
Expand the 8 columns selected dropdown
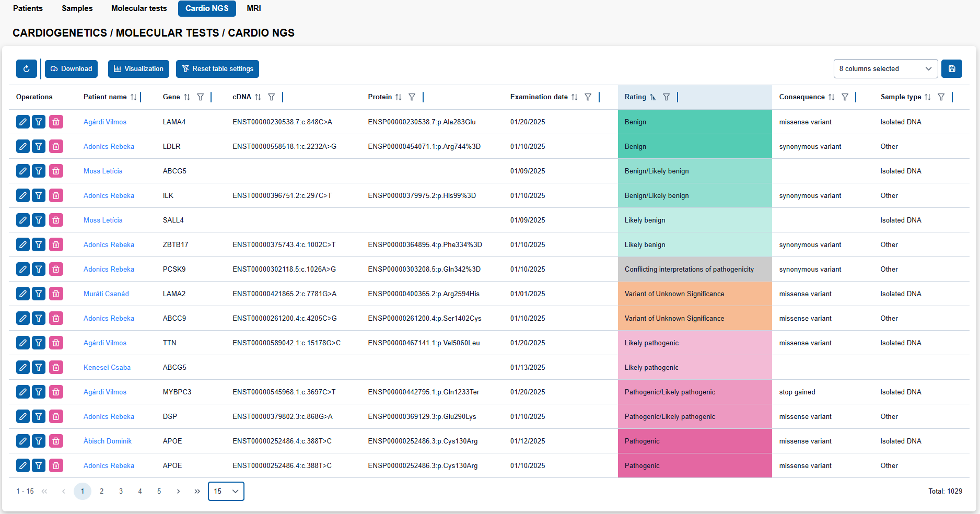pyautogui.click(x=885, y=69)
